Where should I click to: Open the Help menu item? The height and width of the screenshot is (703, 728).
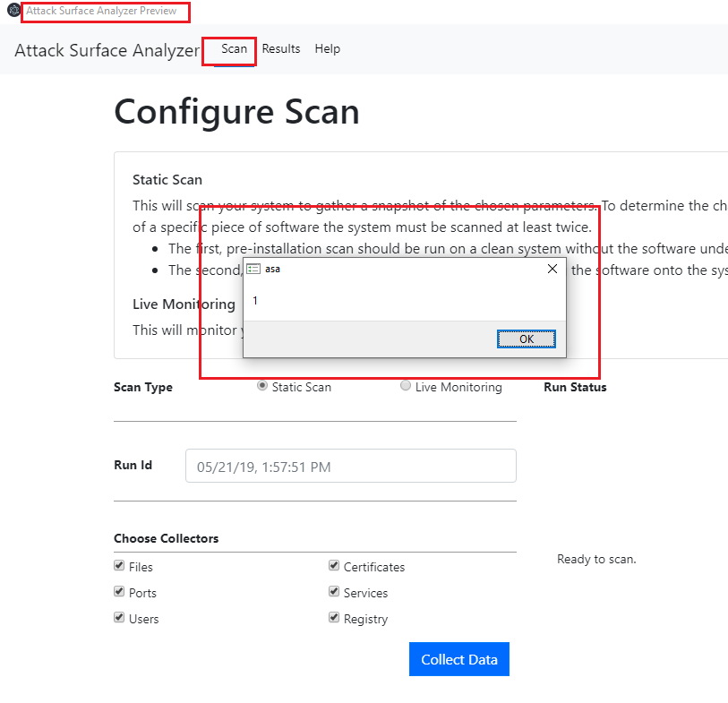point(328,48)
